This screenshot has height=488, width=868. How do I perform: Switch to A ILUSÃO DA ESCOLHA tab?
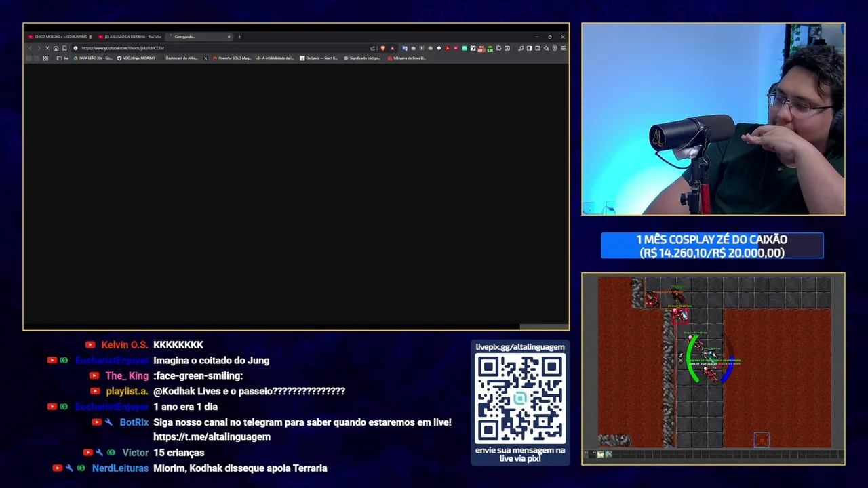130,37
